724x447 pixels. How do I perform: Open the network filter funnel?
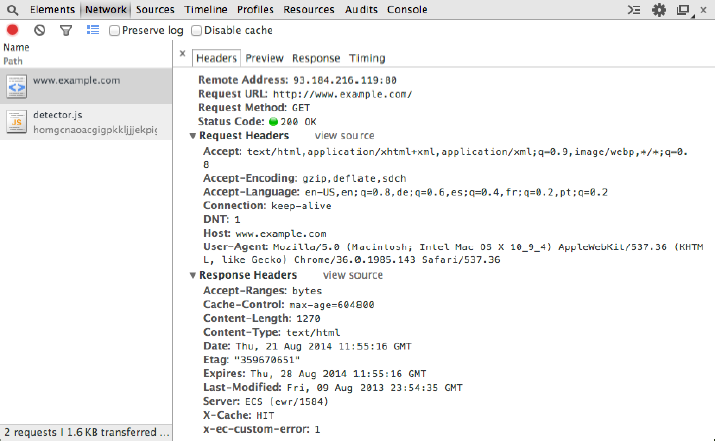click(66, 30)
